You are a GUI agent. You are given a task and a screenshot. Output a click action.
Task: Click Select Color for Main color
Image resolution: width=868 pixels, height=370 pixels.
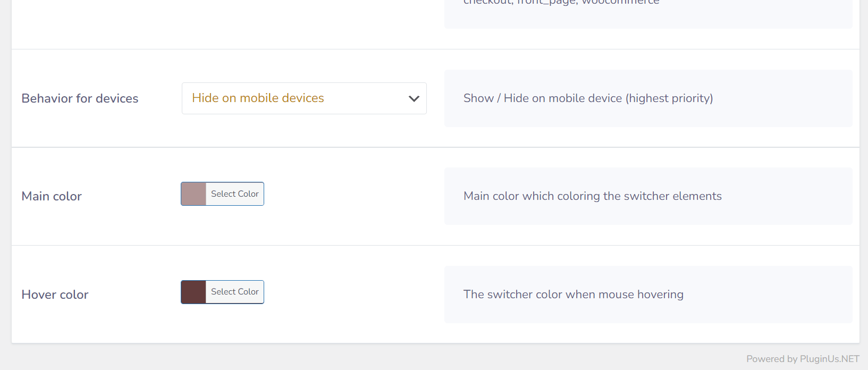coord(235,194)
